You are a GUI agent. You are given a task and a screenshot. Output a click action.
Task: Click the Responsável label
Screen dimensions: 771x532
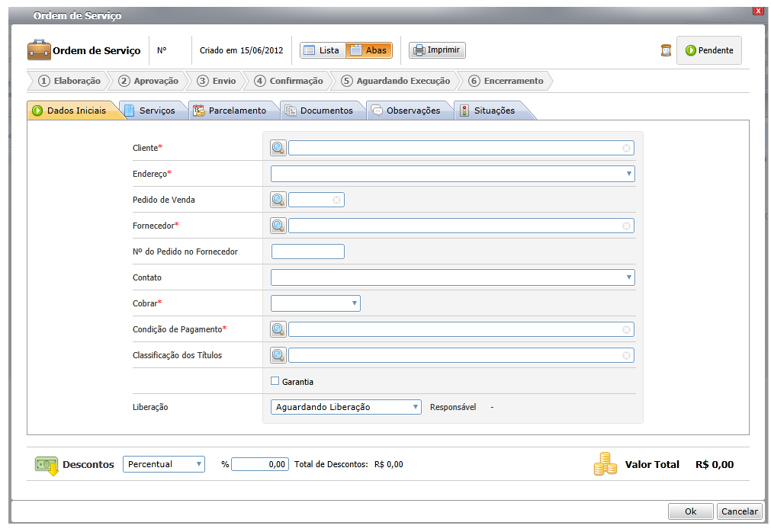(453, 407)
